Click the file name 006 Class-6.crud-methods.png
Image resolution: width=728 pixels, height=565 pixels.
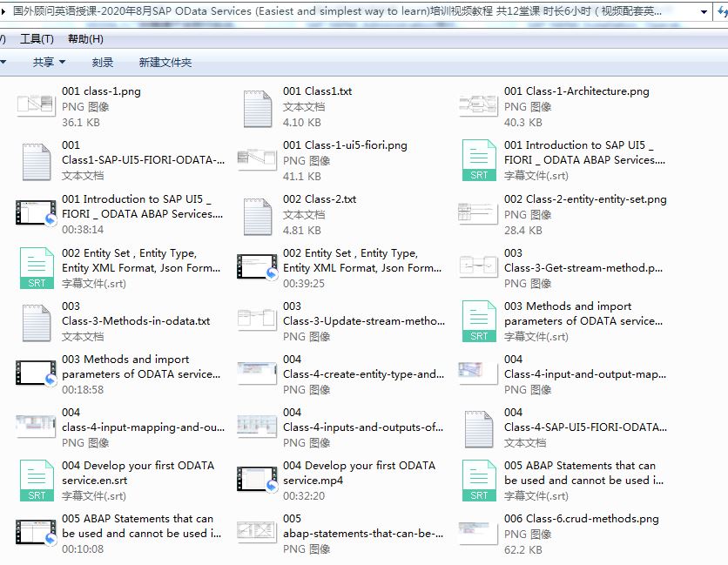[582, 519]
